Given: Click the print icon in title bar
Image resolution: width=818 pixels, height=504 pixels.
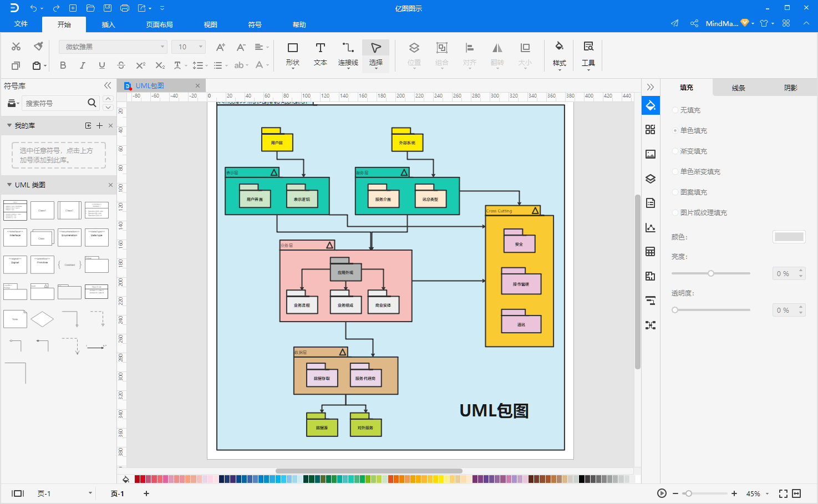Looking at the screenshot, I should [x=125, y=8].
